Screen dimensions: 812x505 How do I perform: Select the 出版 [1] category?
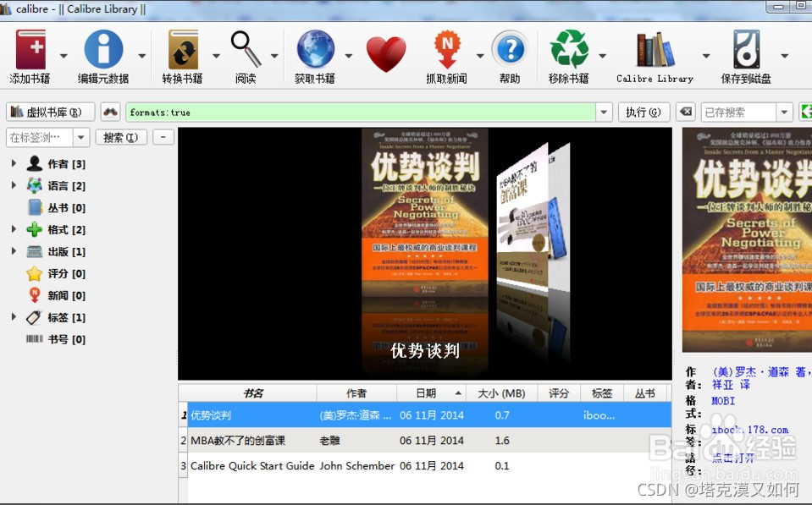pyautogui.click(x=66, y=252)
